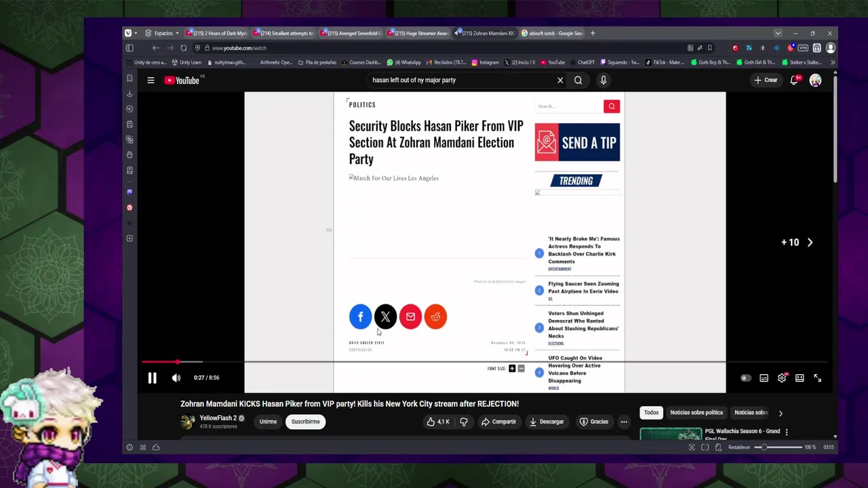This screenshot has height=488, width=868.
Task: Switch to ubisoft sotck Google Search tab
Action: [x=553, y=33]
